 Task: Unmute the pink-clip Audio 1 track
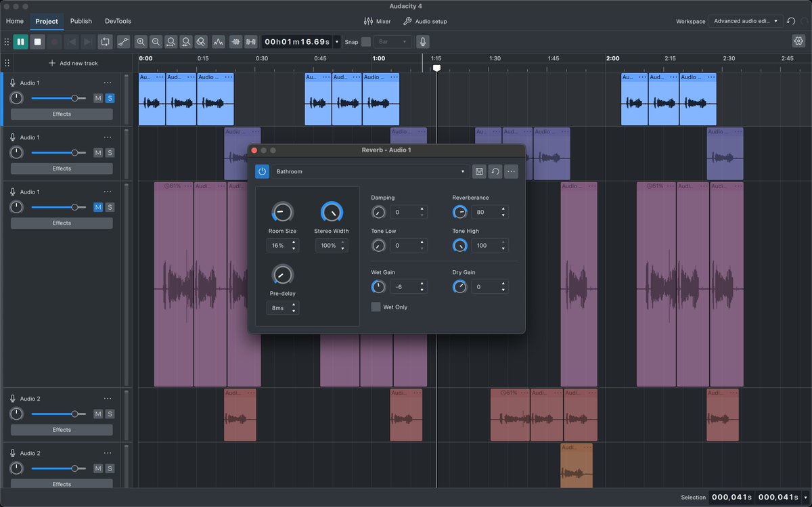[x=98, y=207]
